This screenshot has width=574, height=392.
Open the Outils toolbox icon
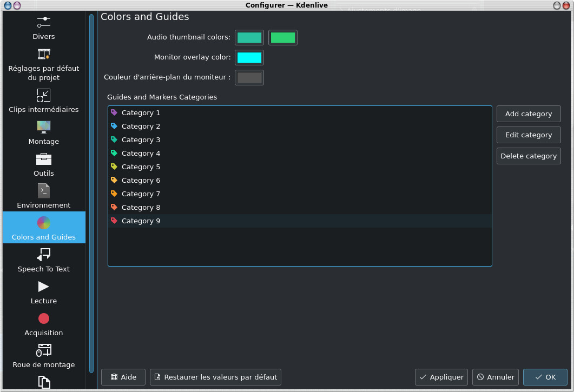tap(44, 159)
